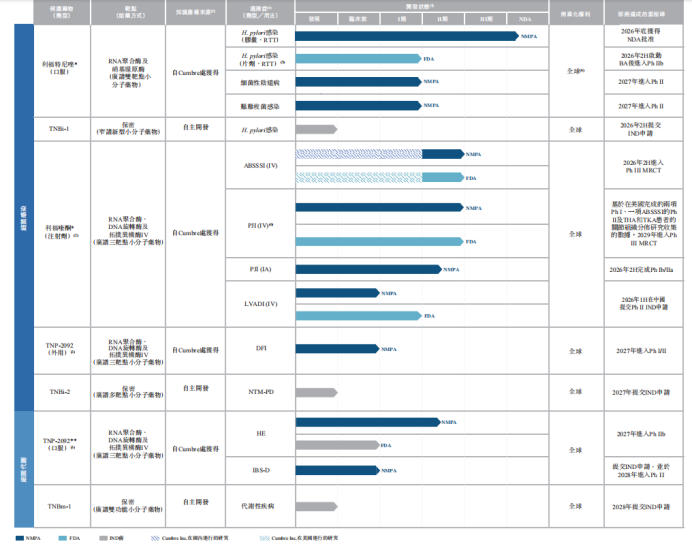Viewport: 692px width, 546px height.
Task: Click the hatched NMPA bar for ABSSSI (IV)
Action: [359, 154]
